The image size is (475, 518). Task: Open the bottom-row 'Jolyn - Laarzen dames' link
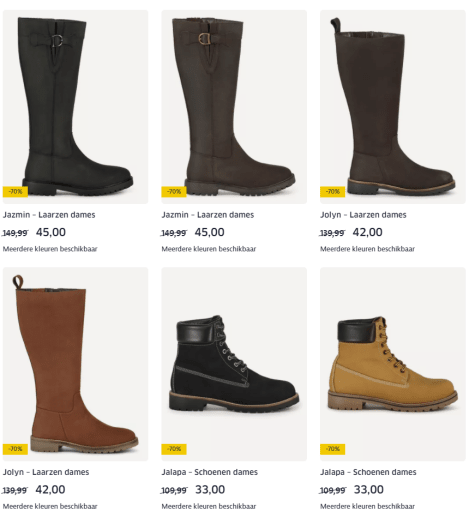(46, 472)
